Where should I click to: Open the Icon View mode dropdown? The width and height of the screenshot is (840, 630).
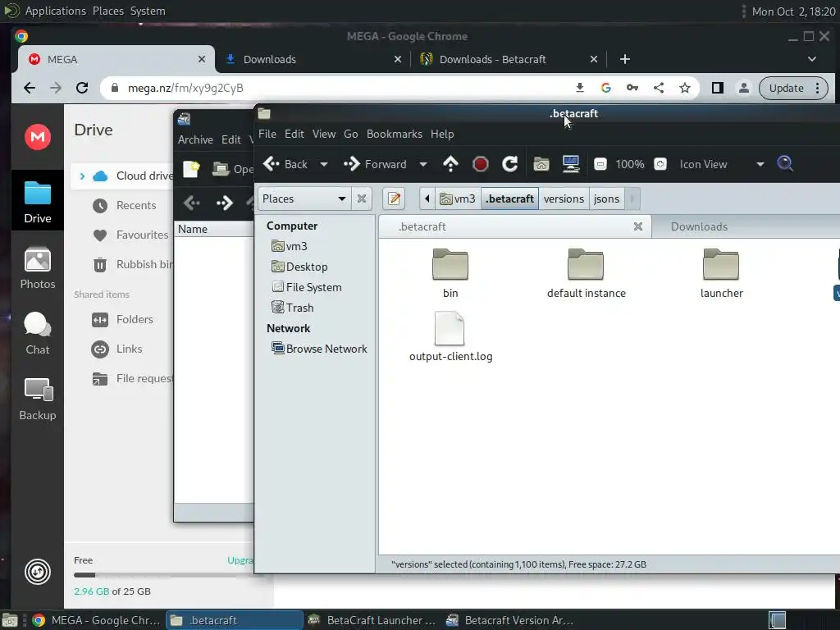pos(721,164)
